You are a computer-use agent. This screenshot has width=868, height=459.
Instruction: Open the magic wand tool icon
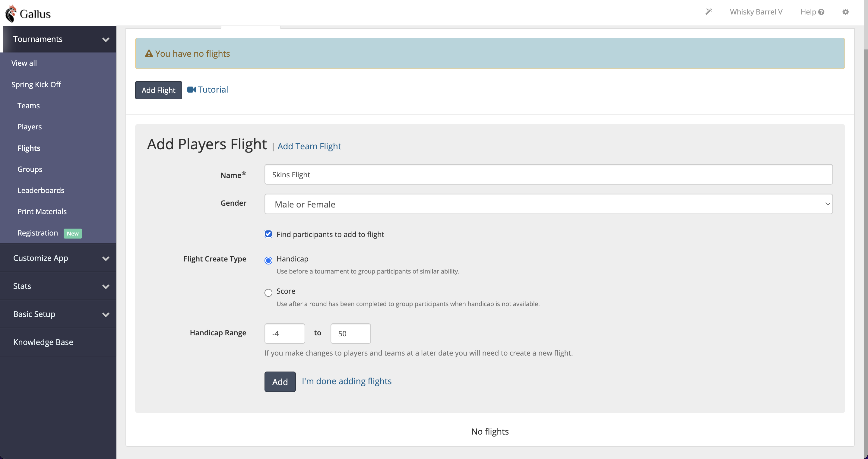click(709, 12)
